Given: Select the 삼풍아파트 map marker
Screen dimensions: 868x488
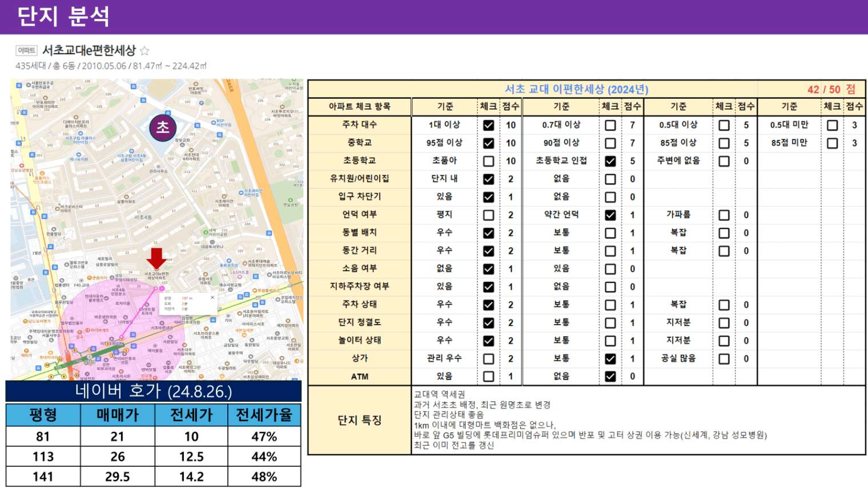Looking at the screenshot, I should point(126,196).
